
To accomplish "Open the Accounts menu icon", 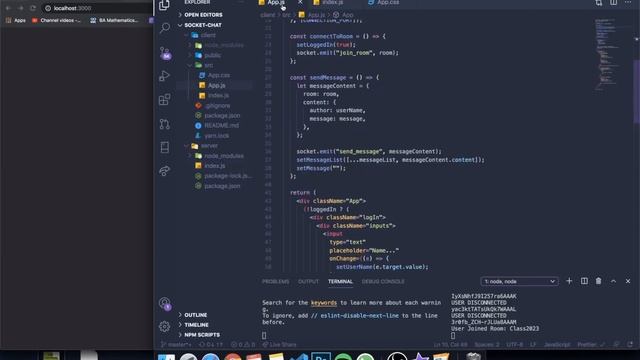I will (165, 303).
